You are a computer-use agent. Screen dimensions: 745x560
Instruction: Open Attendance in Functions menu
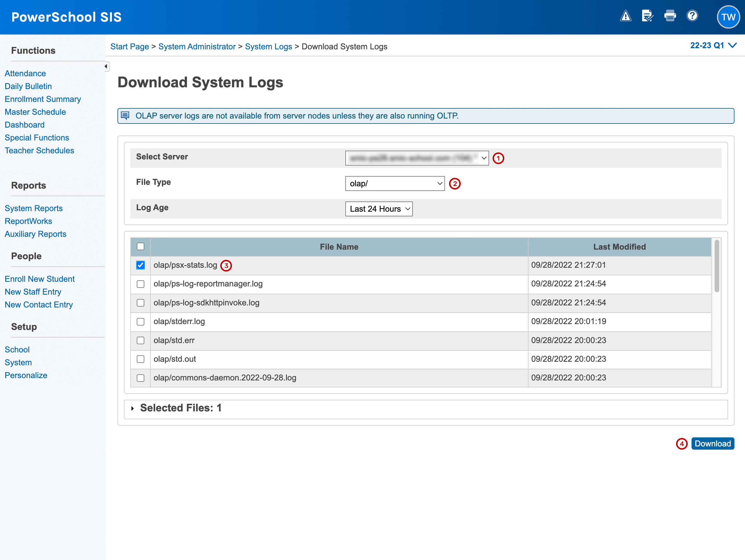(x=25, y=73)
